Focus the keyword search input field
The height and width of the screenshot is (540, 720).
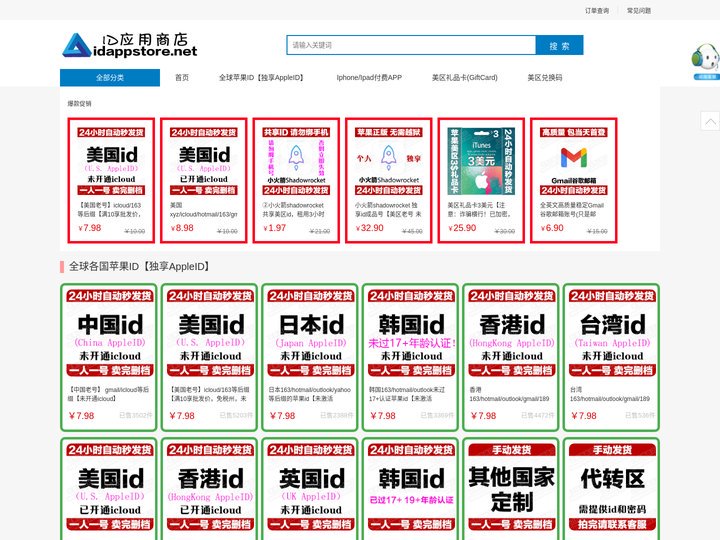pos(411,45)
